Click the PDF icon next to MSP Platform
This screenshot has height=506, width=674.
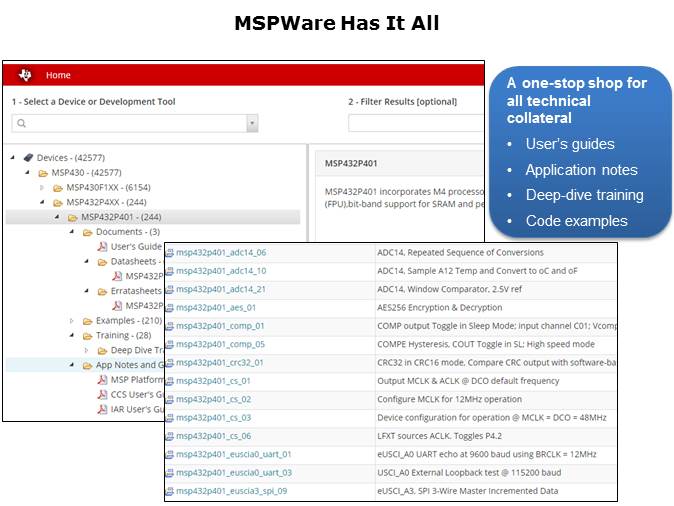pyautogui.click(x=102, y=380)
